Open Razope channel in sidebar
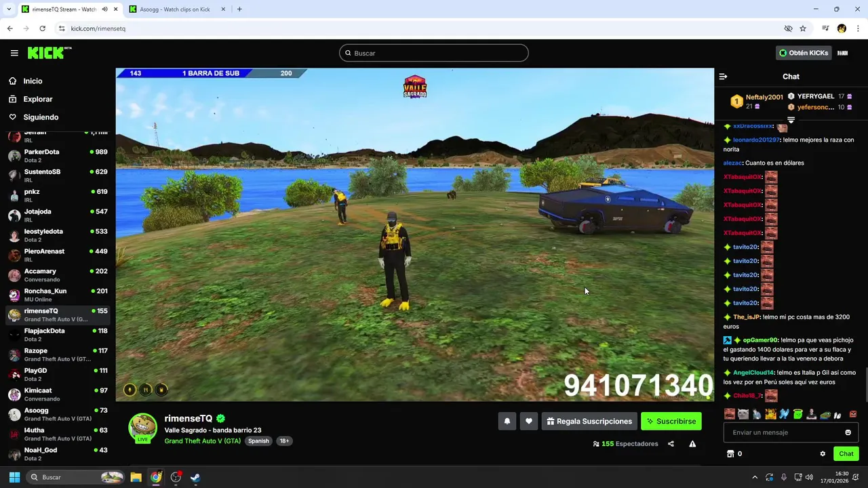 click(58, 354)
